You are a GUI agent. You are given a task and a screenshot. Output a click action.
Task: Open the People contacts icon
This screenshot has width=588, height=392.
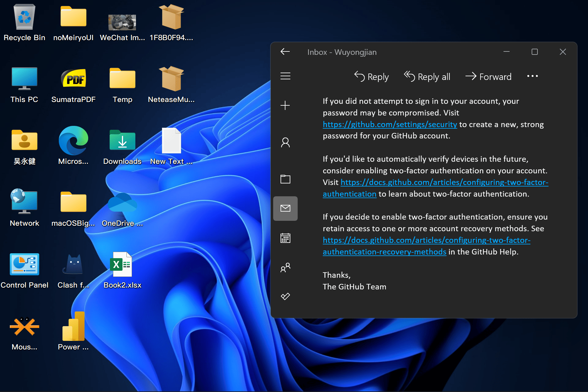[285, 267]
